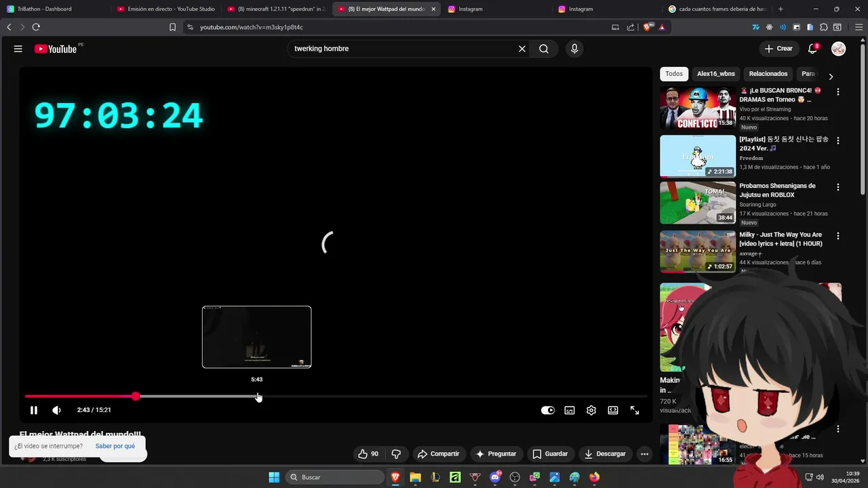This screenshot has width=868, height=488.
Task: Close the El mejor Wattpad tab
Action: [x=433, y=9]
